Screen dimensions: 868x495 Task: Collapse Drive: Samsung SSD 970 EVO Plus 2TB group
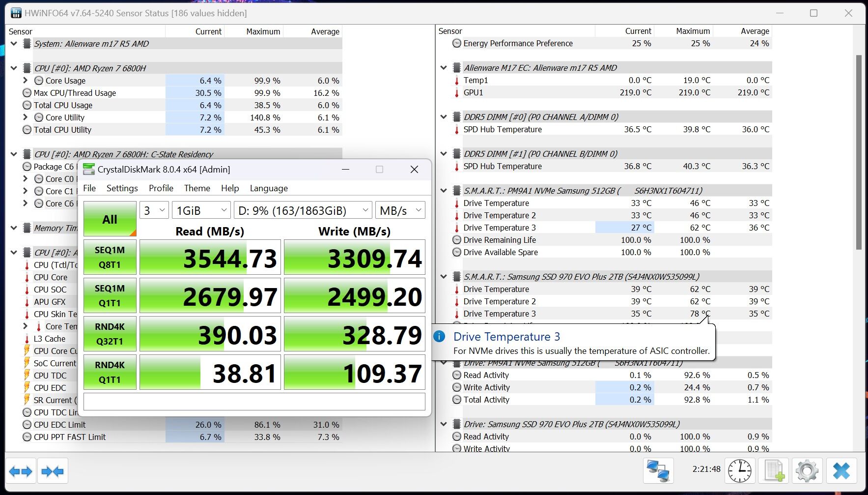444,424
